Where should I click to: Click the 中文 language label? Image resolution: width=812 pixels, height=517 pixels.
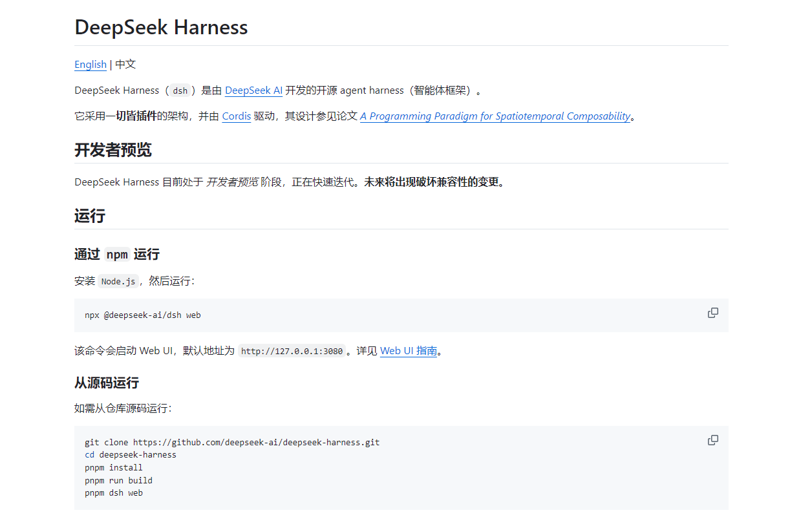pos(125,64)
